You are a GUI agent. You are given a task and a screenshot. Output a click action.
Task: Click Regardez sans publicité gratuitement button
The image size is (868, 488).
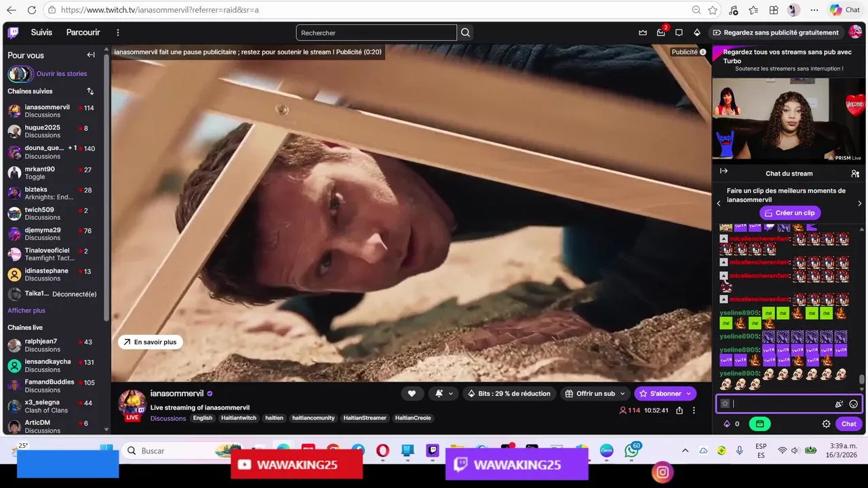tap(775, 33)
